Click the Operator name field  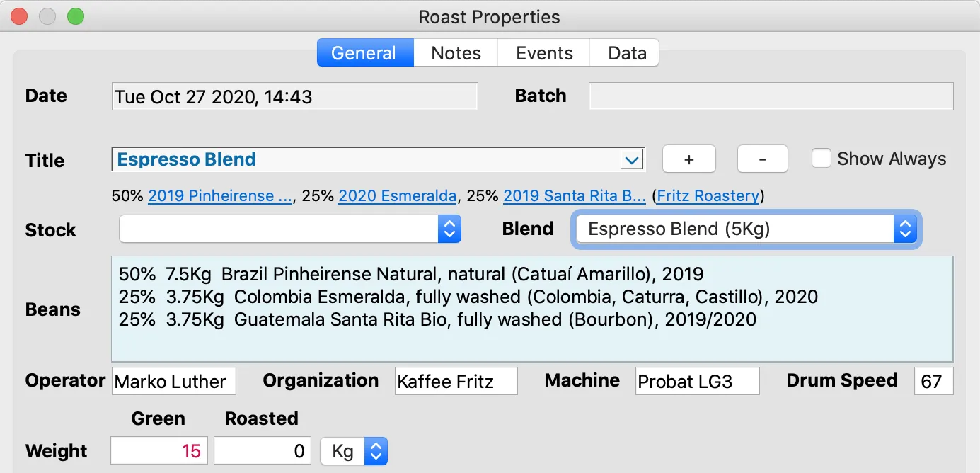click(173, 381)
